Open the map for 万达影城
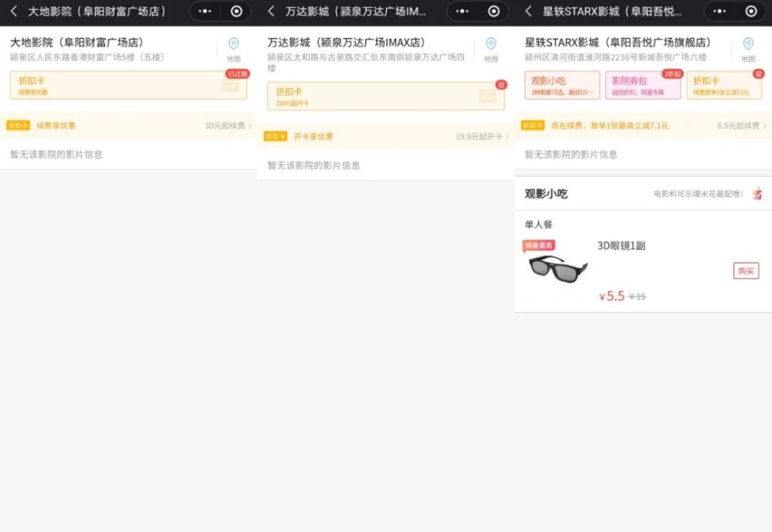Image resolution: width=772 pixels, height=532 pixels. (x=491, y=49)
